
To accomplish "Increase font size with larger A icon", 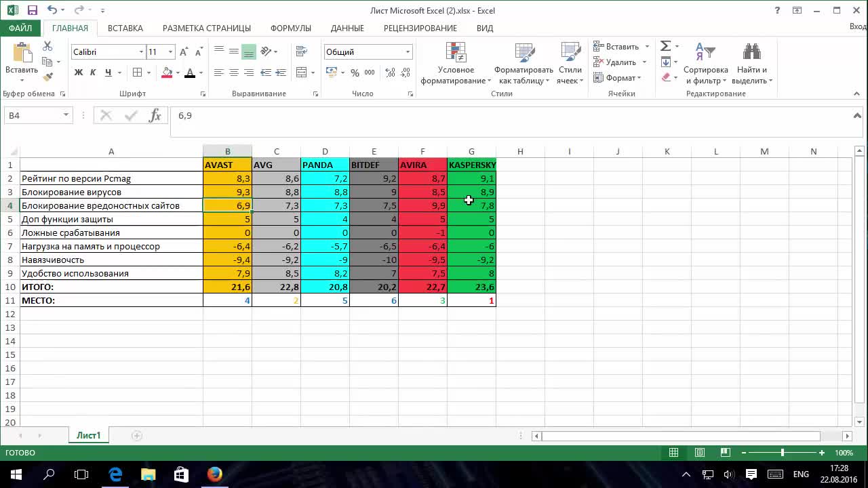I will pyautogui.click(x=184, y=52).
